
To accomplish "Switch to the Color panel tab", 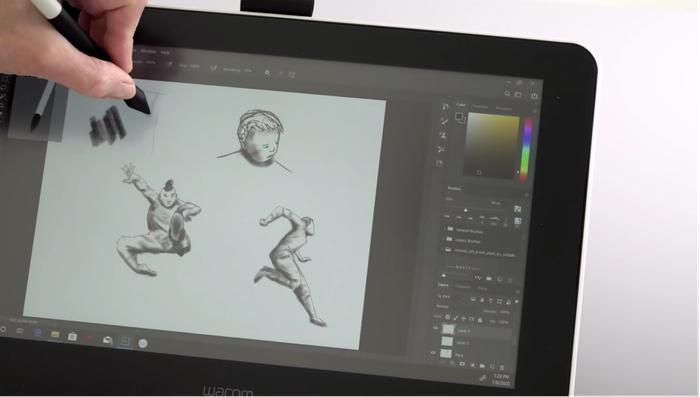I will [461, 105].
